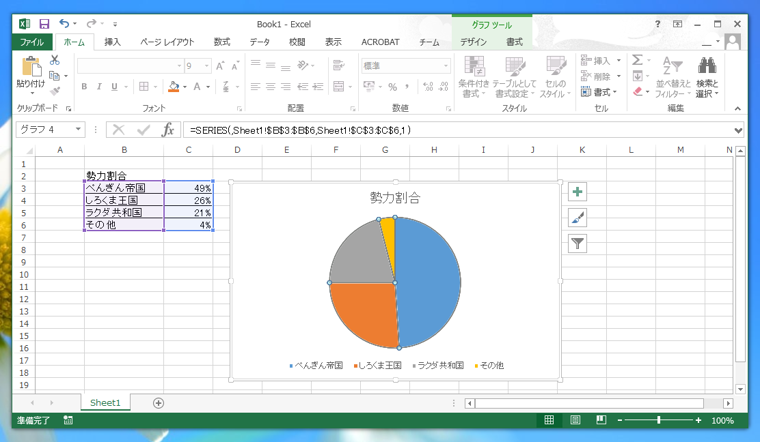Switch to Page Break Preview in status bar
760x442 pixels.
601,420
